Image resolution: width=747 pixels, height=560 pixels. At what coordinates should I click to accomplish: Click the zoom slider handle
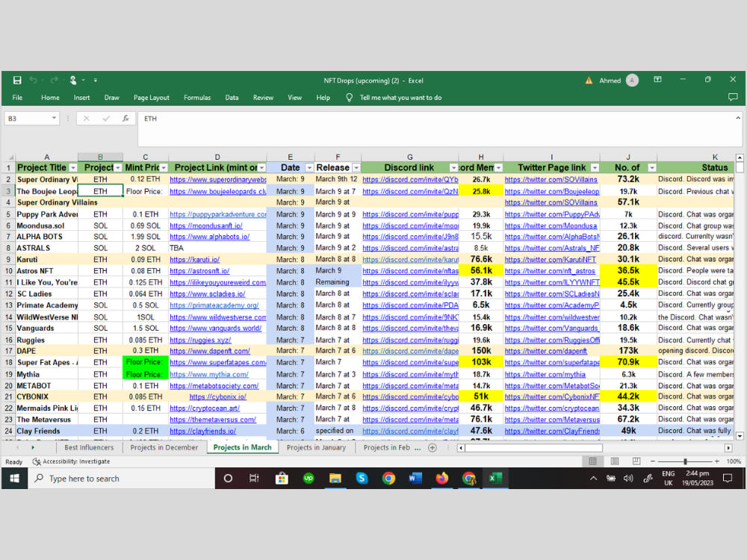(x=685, y=461)
